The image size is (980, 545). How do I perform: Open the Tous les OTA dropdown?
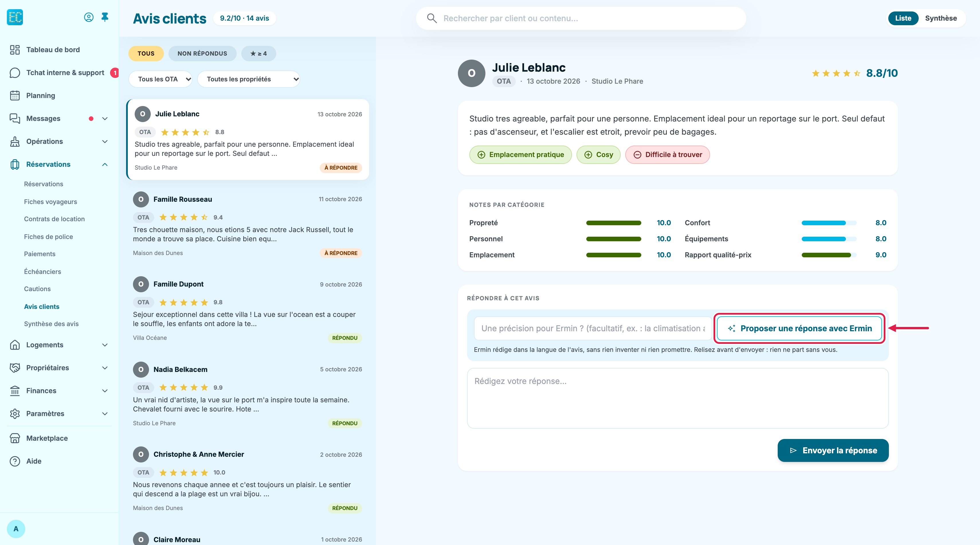tap(160, 79)
